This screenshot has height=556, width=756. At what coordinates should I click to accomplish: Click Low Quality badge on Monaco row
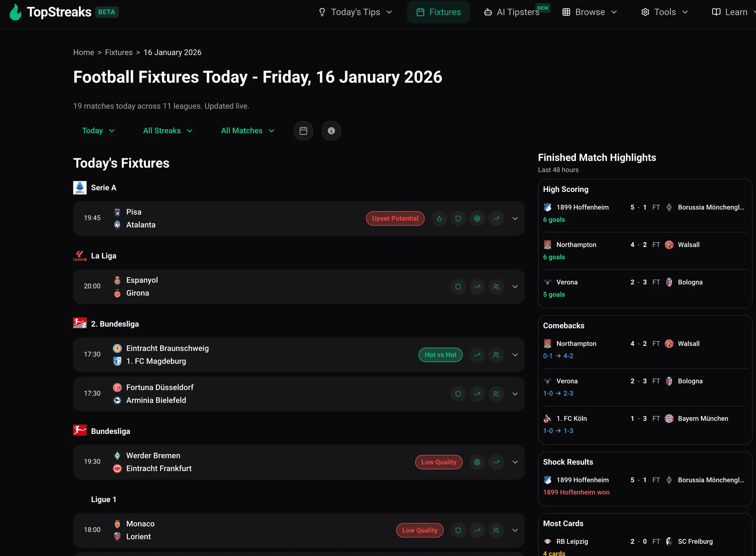420,530
